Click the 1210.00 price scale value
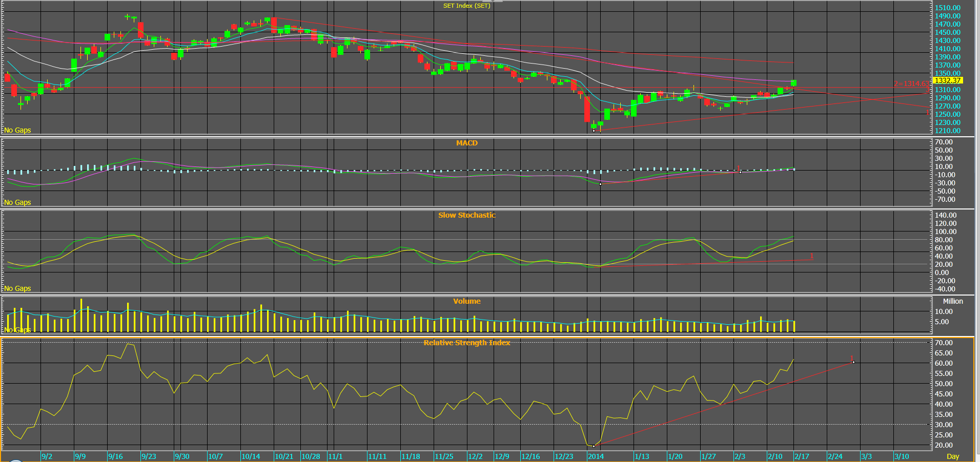980x462 pixels. click(948, 131)
